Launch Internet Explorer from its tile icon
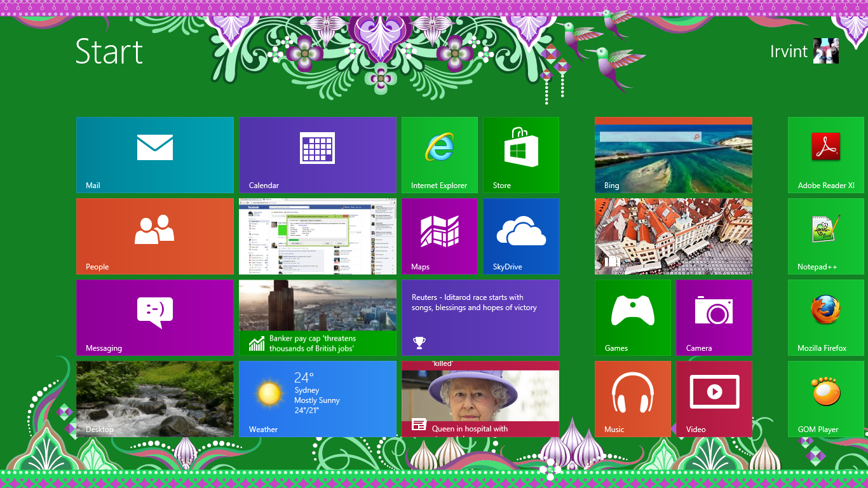The image size is (868, 488). click(x=440, y=147)
